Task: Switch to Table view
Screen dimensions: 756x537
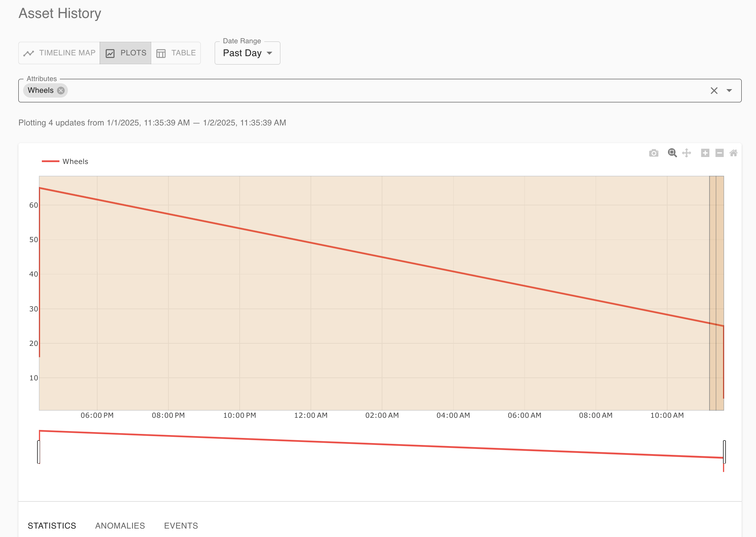Action: (176, 53)
